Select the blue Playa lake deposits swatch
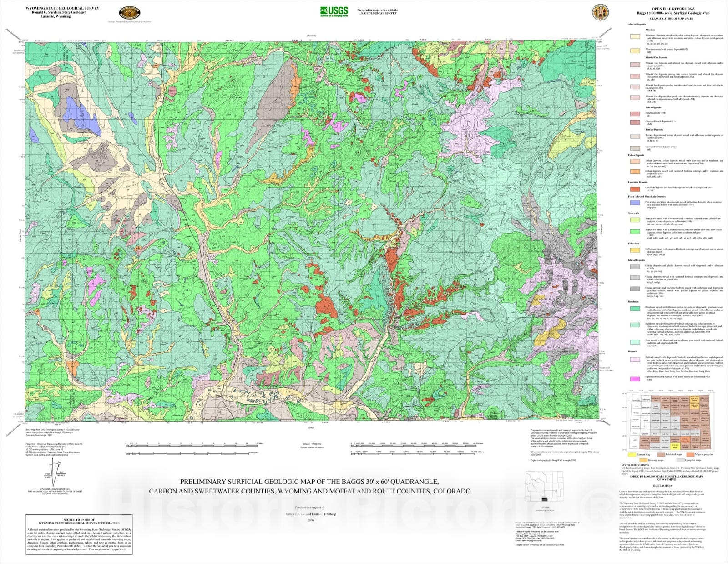728x564 pixels. click(635, 203)
